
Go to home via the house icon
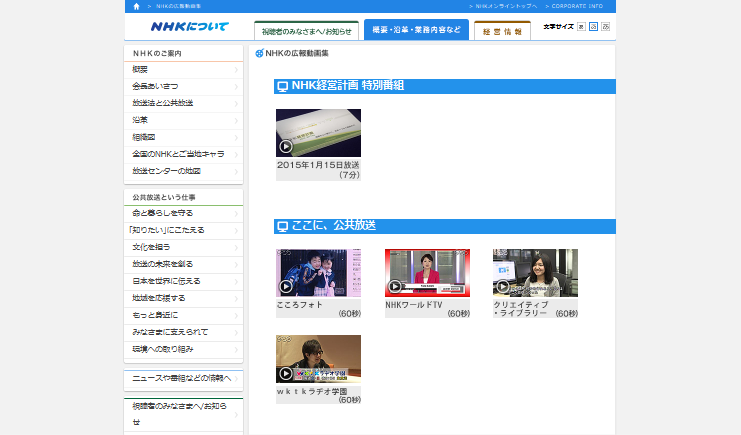137,6
